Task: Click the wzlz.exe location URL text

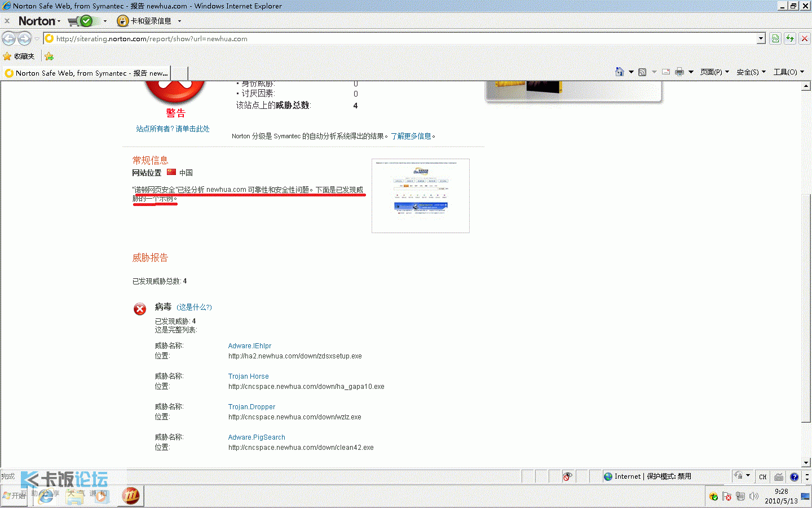Action: 294,417
